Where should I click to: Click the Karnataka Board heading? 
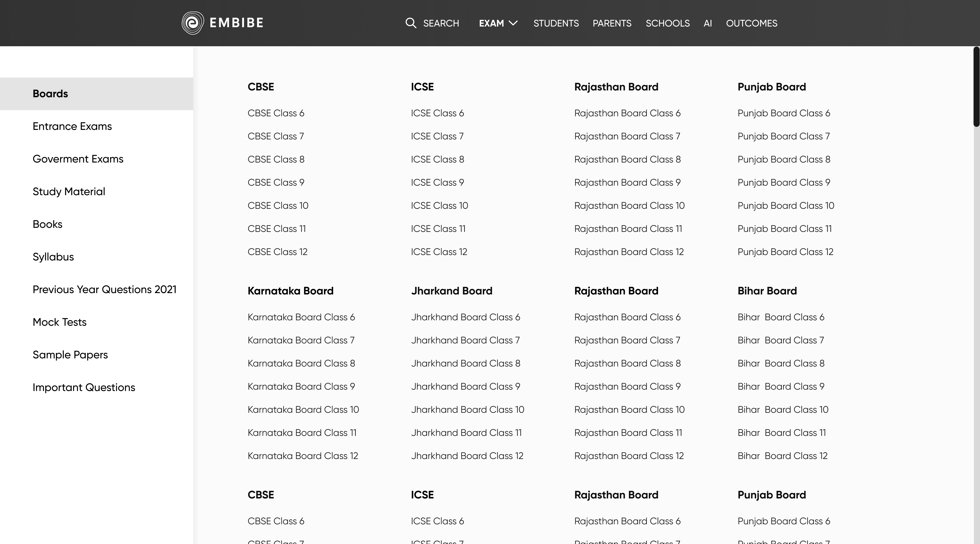[290, 291]
